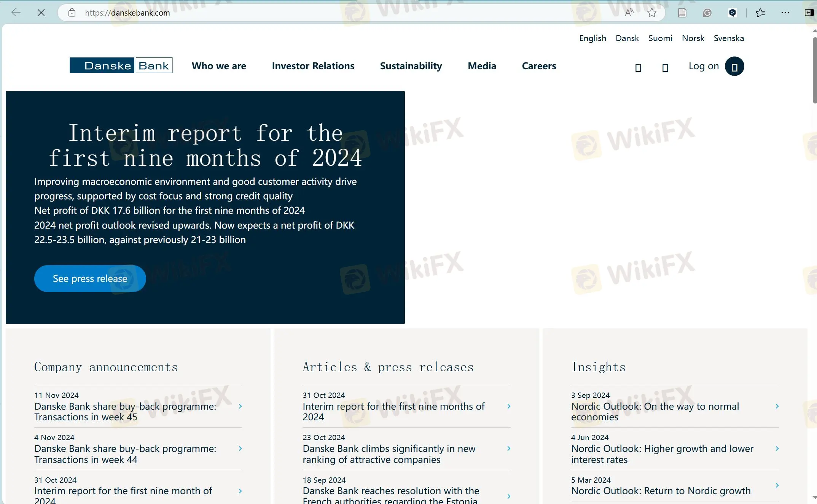Open the hexagon shield extension icon
Viewport: 817px width, 504px height.
[x=733, y=13]
